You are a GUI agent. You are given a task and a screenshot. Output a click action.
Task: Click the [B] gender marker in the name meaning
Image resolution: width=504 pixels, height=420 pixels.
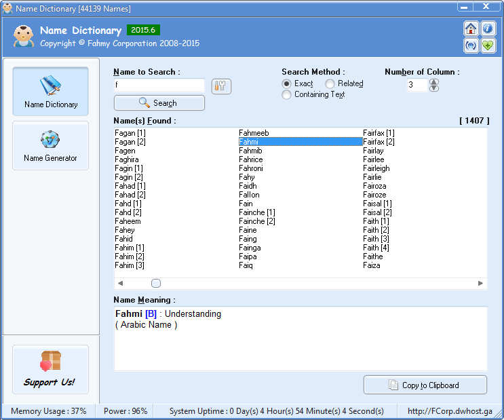click(151, 314)
